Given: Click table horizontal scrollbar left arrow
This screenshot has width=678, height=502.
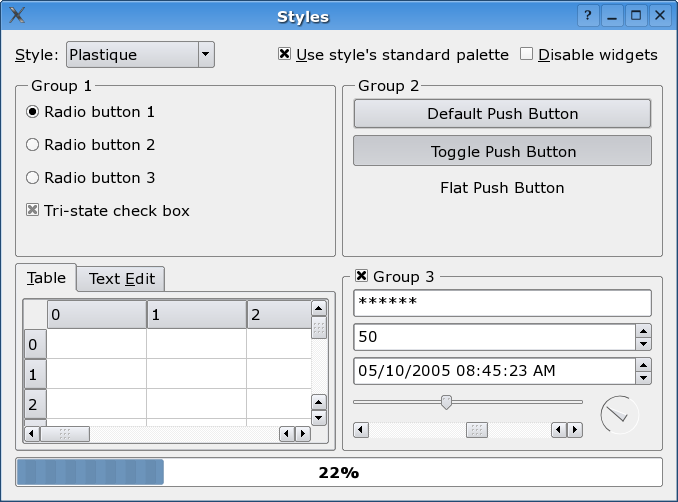Looking at the screenshot, I should coord(31,433).
